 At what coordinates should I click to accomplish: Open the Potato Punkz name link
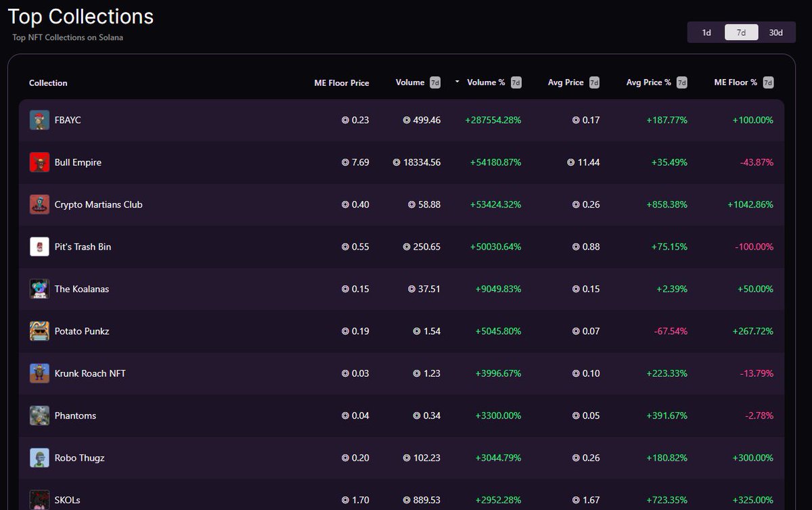point(82,331)
